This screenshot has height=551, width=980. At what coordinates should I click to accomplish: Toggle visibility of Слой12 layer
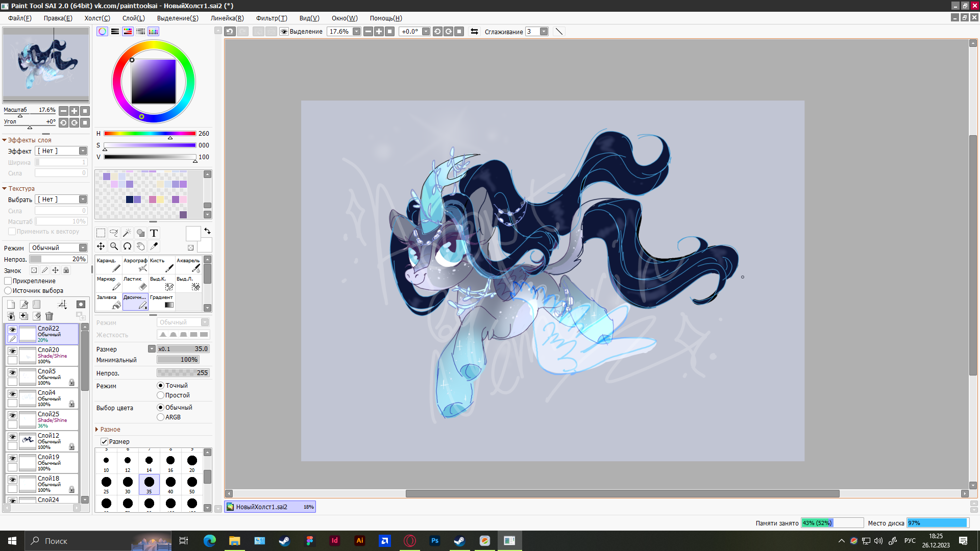pos(12,437)
